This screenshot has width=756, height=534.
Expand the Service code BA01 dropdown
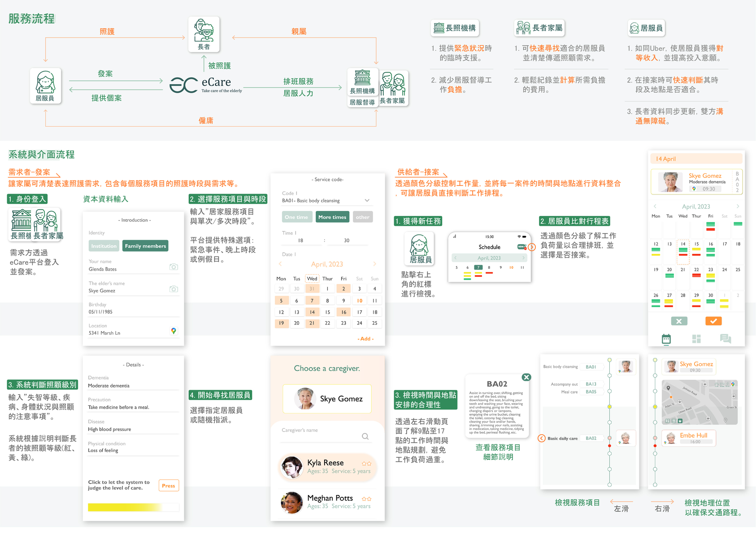coord(367,200)
